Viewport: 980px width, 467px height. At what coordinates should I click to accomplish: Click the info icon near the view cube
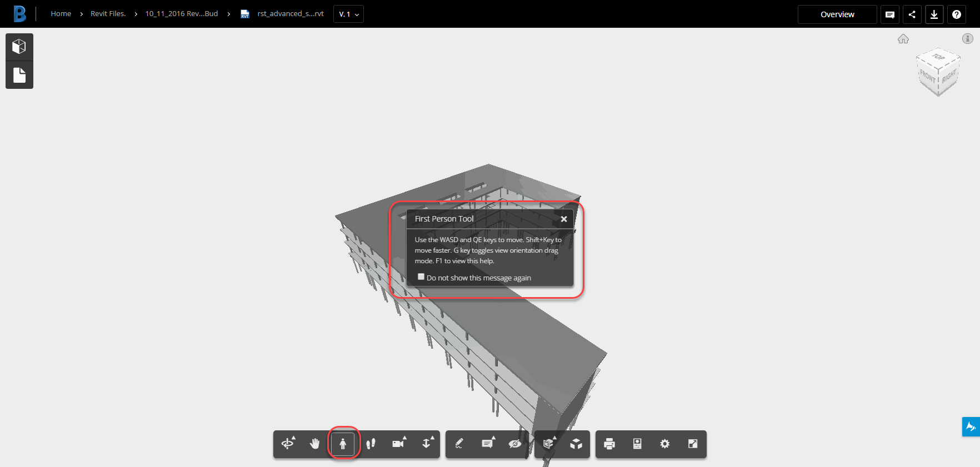(x=968, y=39)
